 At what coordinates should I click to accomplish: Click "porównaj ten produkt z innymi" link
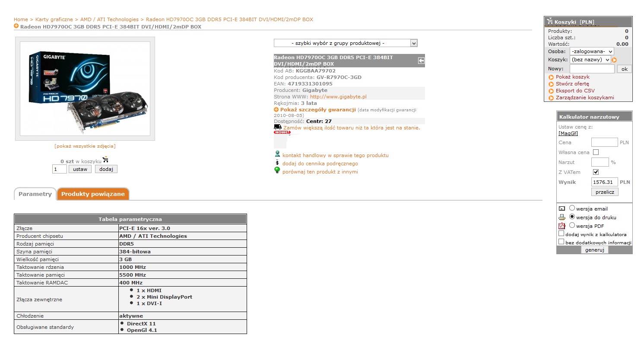320,172
